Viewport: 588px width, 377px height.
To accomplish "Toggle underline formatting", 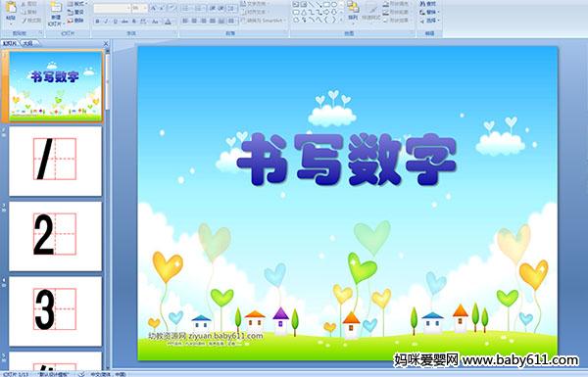I will pos(115,22).
